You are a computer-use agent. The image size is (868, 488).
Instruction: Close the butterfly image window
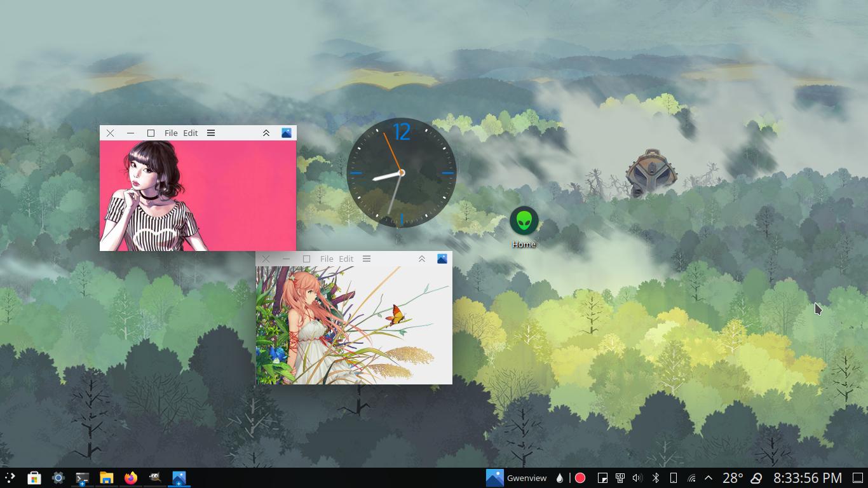tap(266, 259)
